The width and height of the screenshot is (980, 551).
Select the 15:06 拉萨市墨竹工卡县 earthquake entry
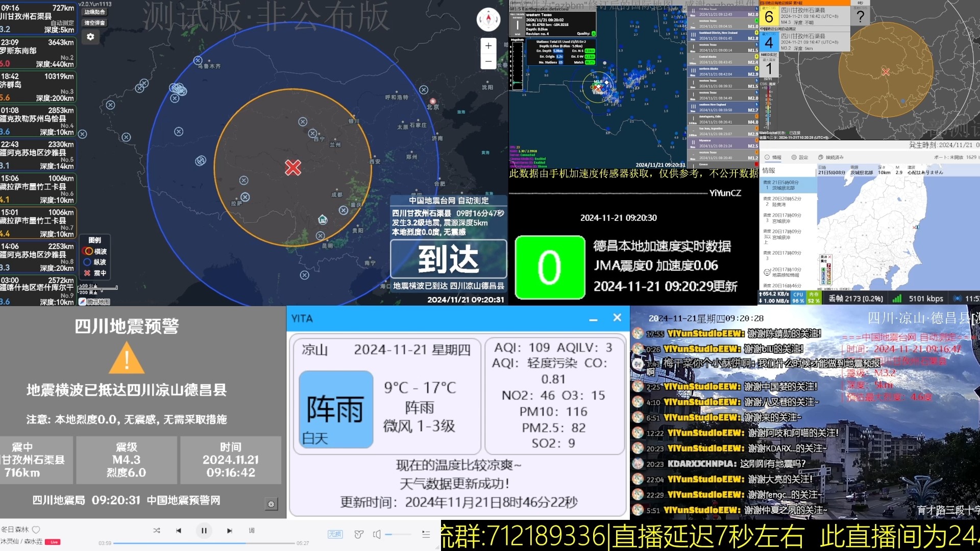38,189
